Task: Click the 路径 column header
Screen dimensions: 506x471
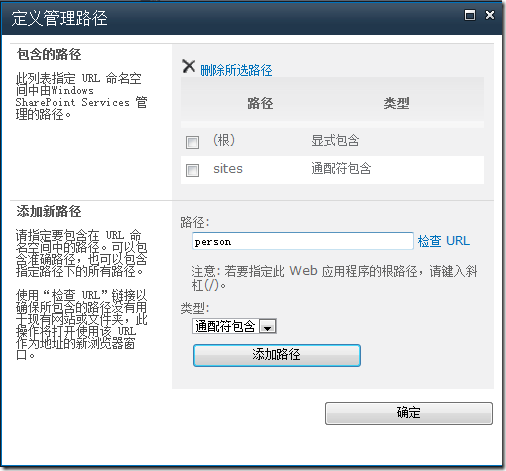Action: click(x=260, y=103)
